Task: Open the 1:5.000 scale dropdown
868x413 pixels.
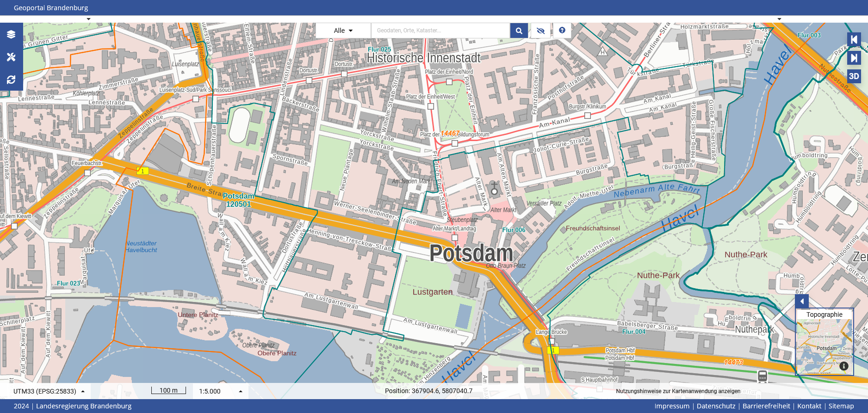Action: (220, 391)
